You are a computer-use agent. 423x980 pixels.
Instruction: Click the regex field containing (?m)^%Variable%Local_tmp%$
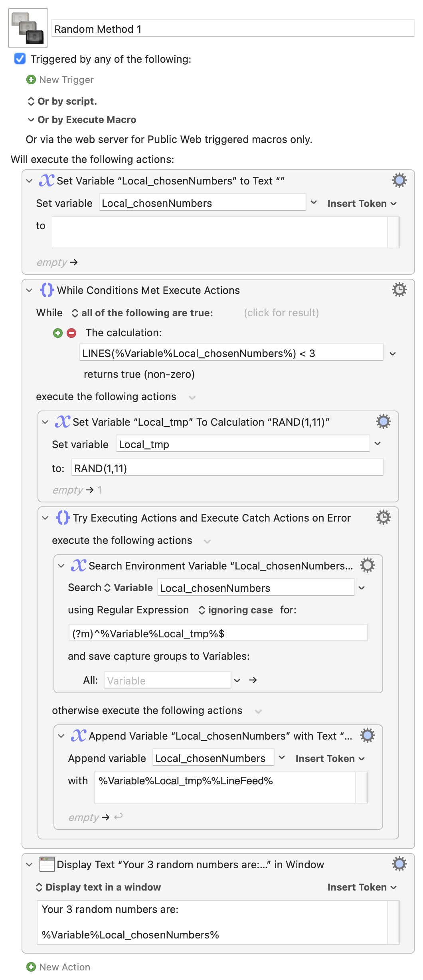[217, 633]
